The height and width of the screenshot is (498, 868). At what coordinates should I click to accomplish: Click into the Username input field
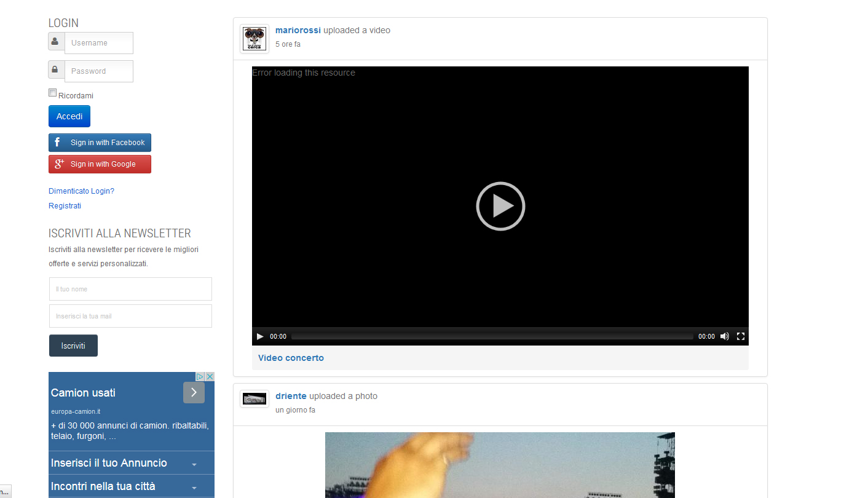click(x=99, y=43)
